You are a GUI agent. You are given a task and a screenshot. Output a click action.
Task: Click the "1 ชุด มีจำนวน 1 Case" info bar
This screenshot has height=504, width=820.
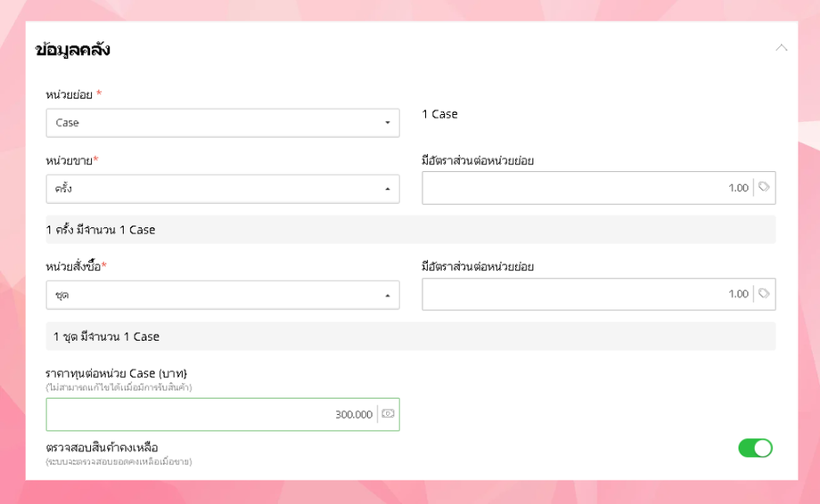coord(106,337)
